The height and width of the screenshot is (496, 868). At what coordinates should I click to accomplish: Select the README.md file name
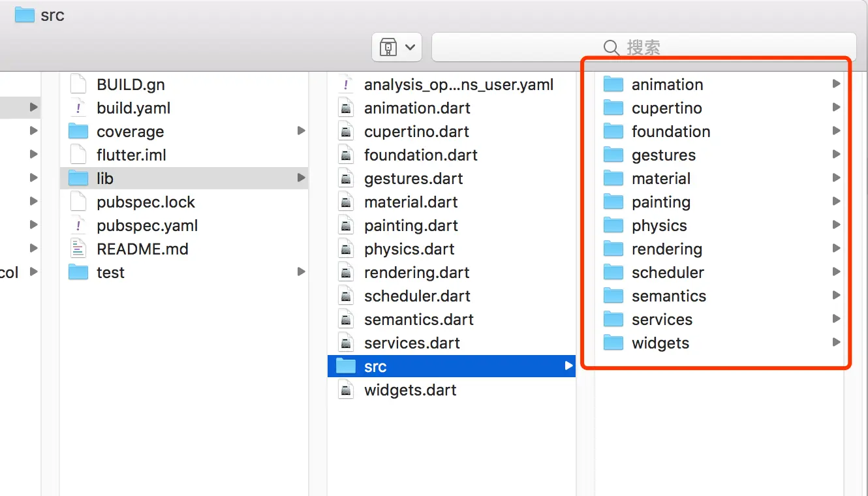pyautogui.click(x=142, y=249)
